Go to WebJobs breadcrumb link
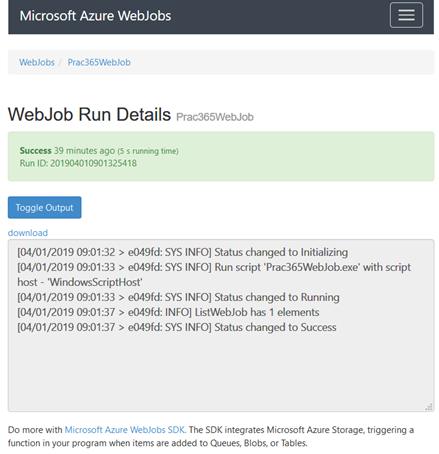 click(x=37, y=62)
